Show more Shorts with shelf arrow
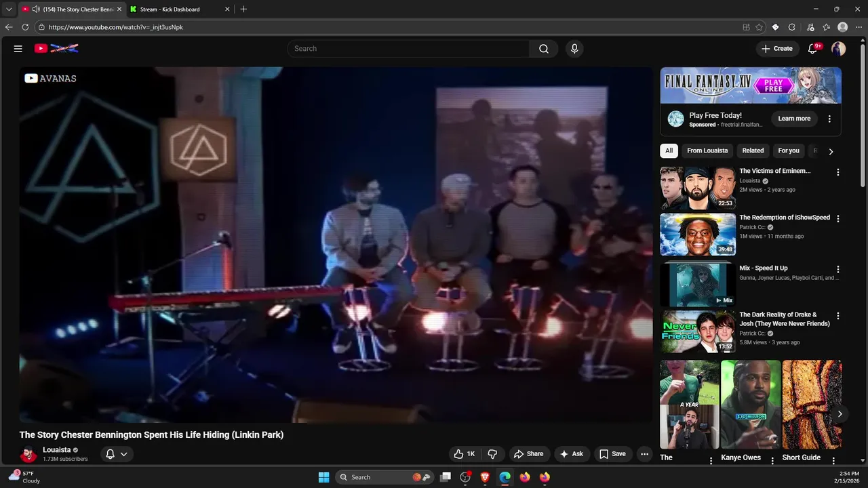Image resolution: width=868 pixels, height=488 pixels. 840,414
